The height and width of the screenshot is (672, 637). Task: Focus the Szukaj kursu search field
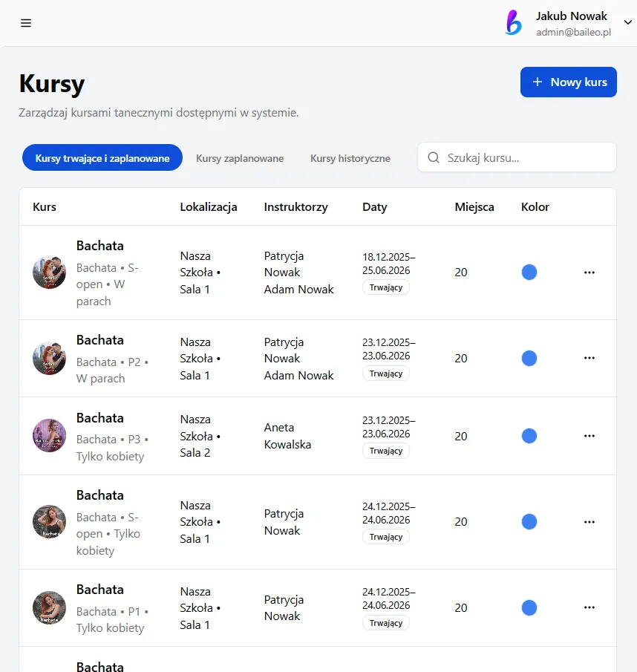click(x=517, y=157)
